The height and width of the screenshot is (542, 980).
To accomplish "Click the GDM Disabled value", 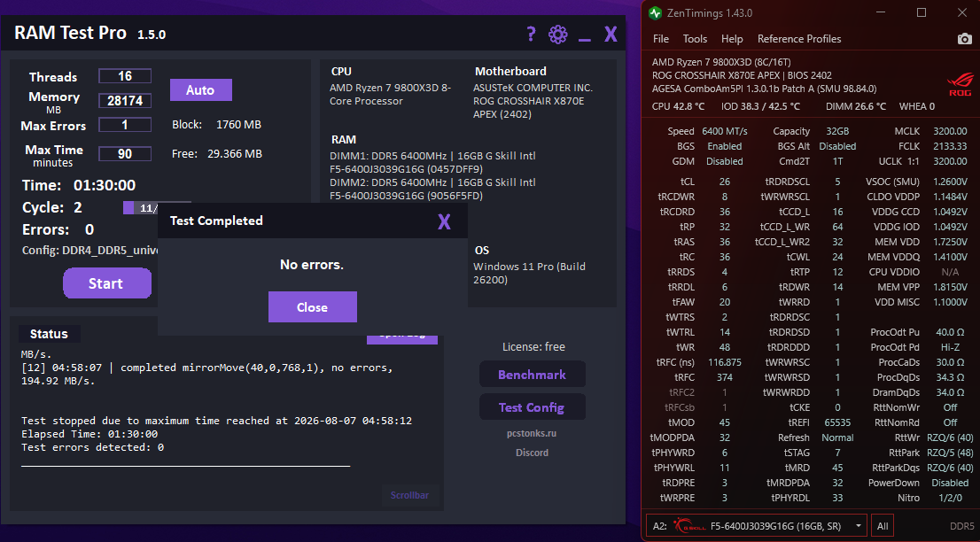I will click(725, 161).
